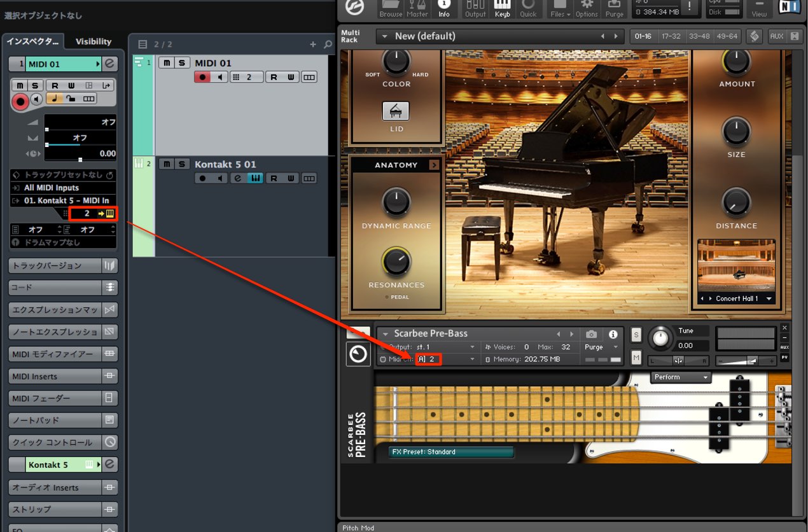The width and height of the screenshot is (808, 532).
Task: Open the Kontakt instrument from inspector keyboard icon
Action: pos(109,214)
